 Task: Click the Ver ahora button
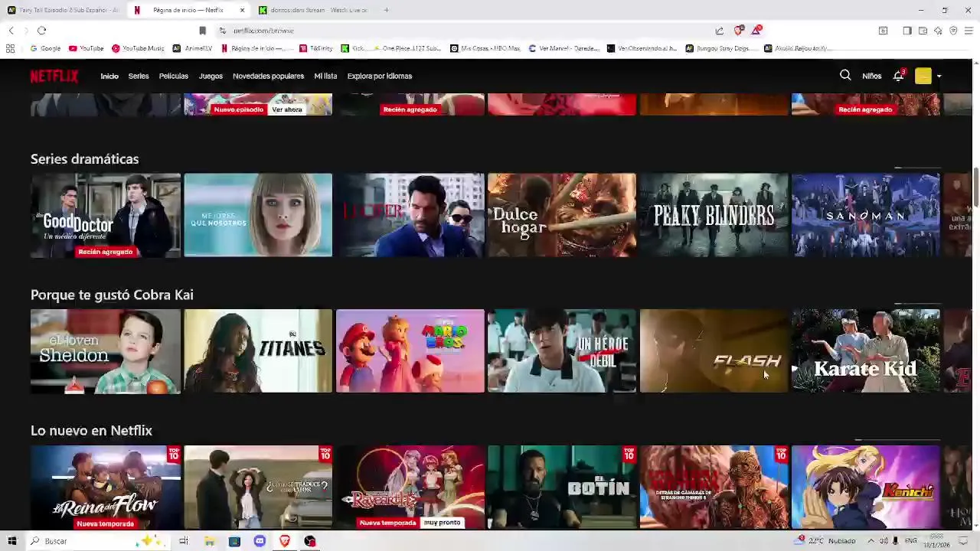(x=287, y=109)
